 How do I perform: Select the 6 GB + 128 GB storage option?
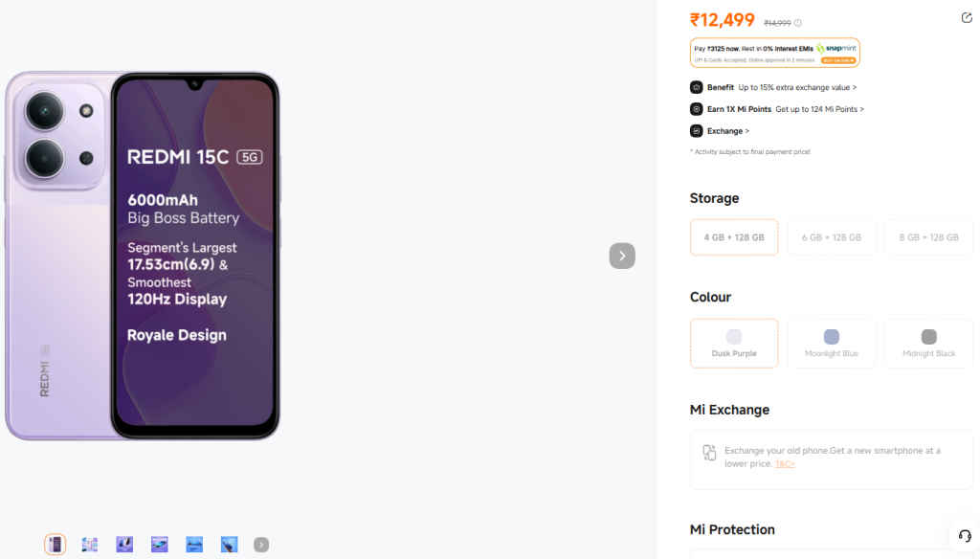[831, 237]
